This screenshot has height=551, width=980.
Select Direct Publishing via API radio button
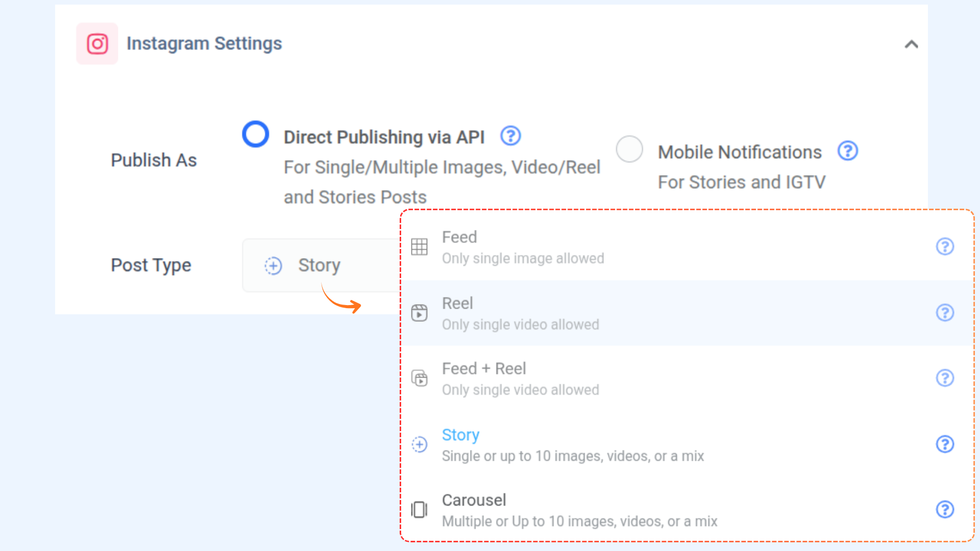[256, 134]
